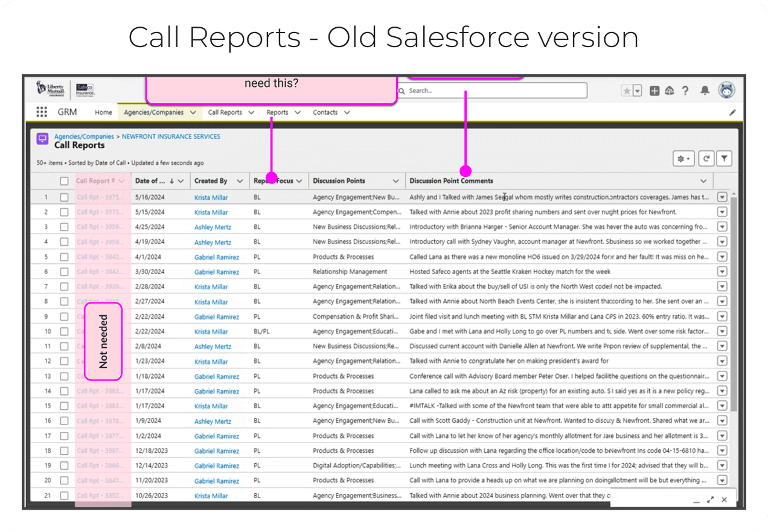Open Trailhead guidance icon in header
768x532 pixels.
(670, 91)
